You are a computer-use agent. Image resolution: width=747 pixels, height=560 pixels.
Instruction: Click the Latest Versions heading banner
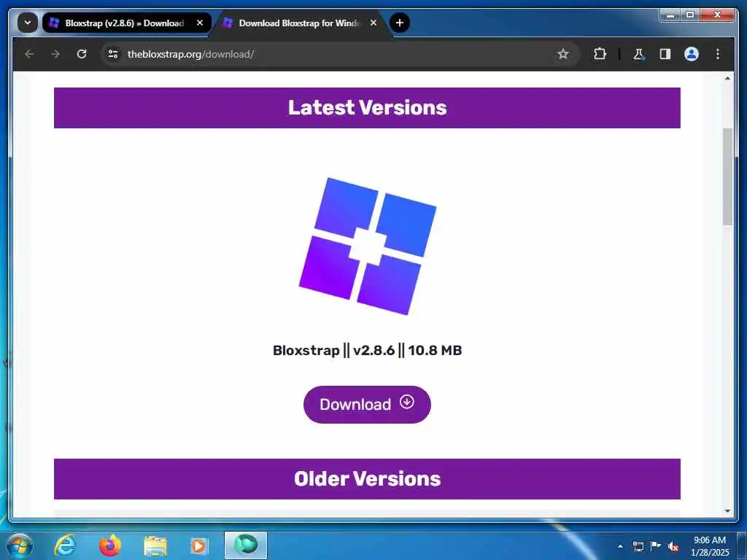click(367, 108)
